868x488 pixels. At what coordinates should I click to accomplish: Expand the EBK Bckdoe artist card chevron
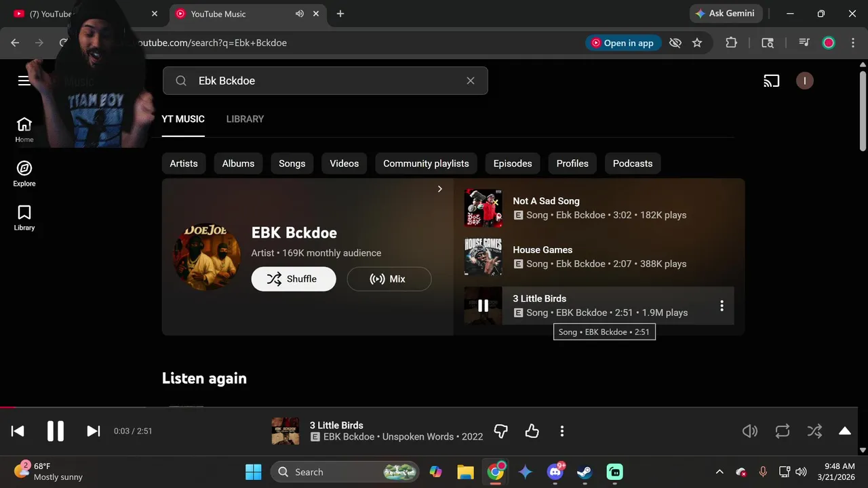click(x=439, y=189)
